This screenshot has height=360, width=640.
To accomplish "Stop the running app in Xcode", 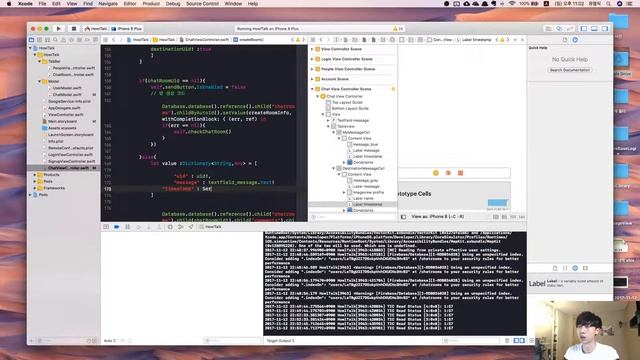I will coord(73,29).
